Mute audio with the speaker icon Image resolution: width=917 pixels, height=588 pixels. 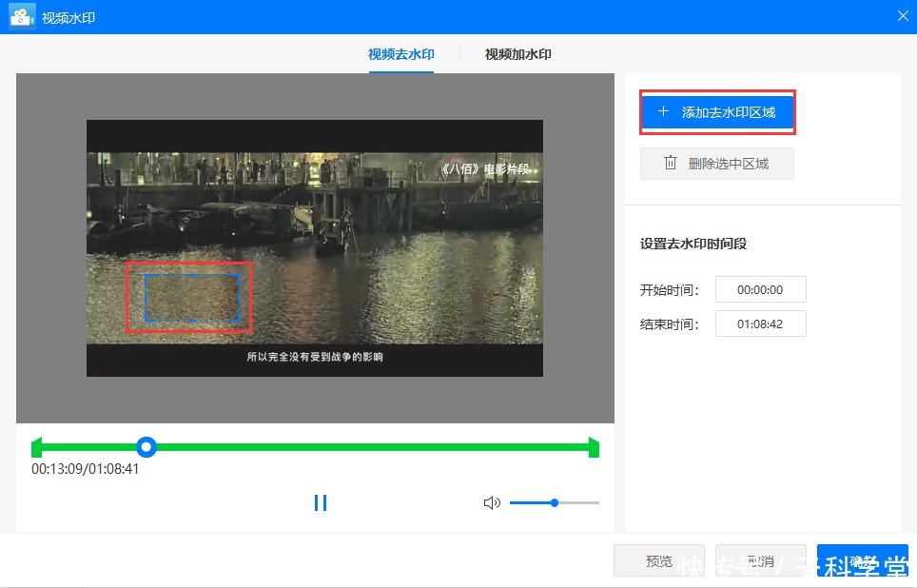pos(492,502)
